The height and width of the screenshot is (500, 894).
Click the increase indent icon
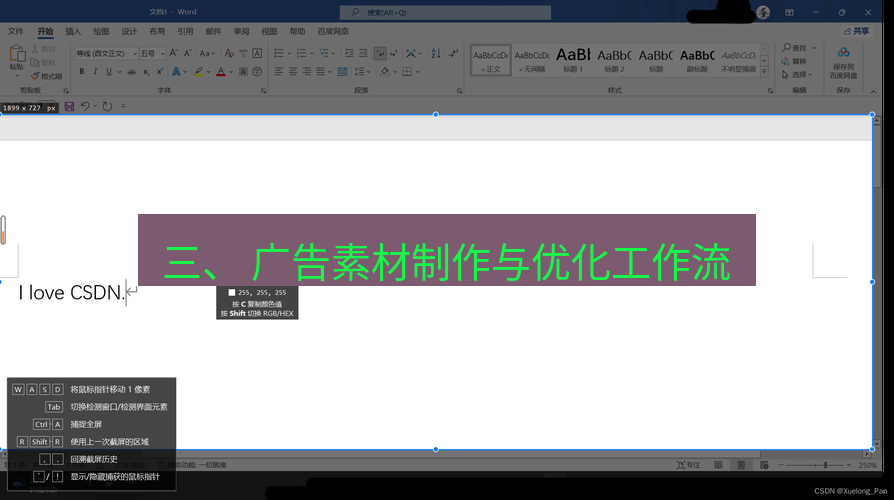click(x=363, y=53)
